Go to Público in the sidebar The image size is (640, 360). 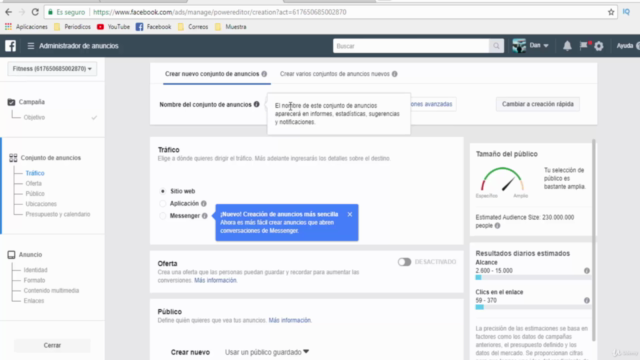coord(35,193)
